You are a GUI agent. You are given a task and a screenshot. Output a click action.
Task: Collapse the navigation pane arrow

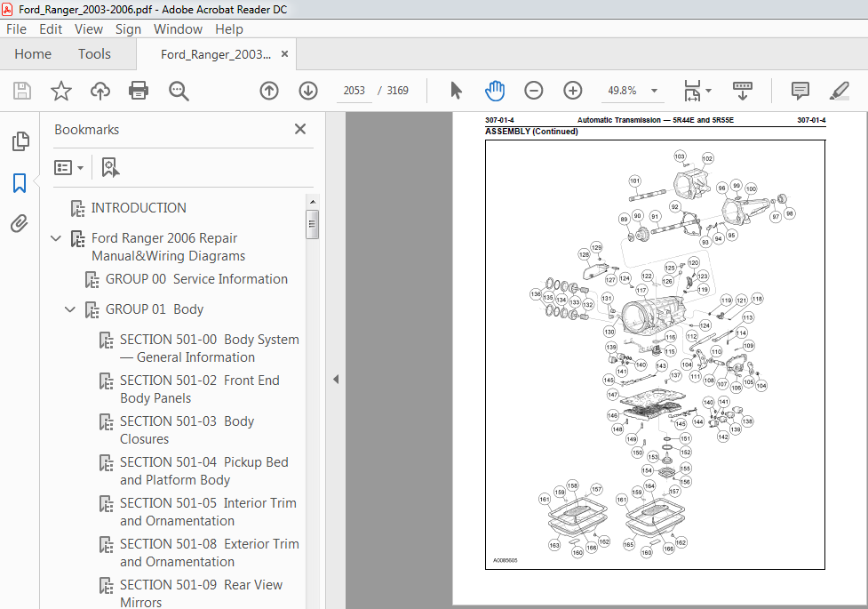[336, 380]
